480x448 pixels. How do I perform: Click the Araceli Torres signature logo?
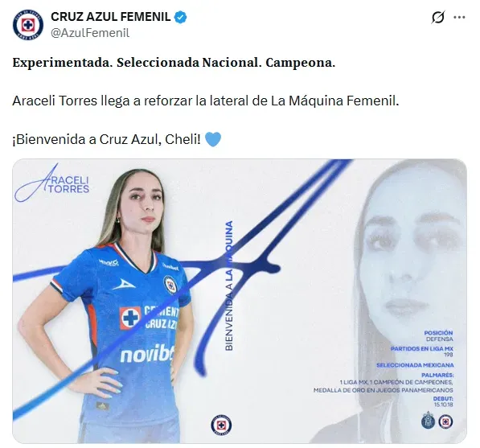coord(52,183)
